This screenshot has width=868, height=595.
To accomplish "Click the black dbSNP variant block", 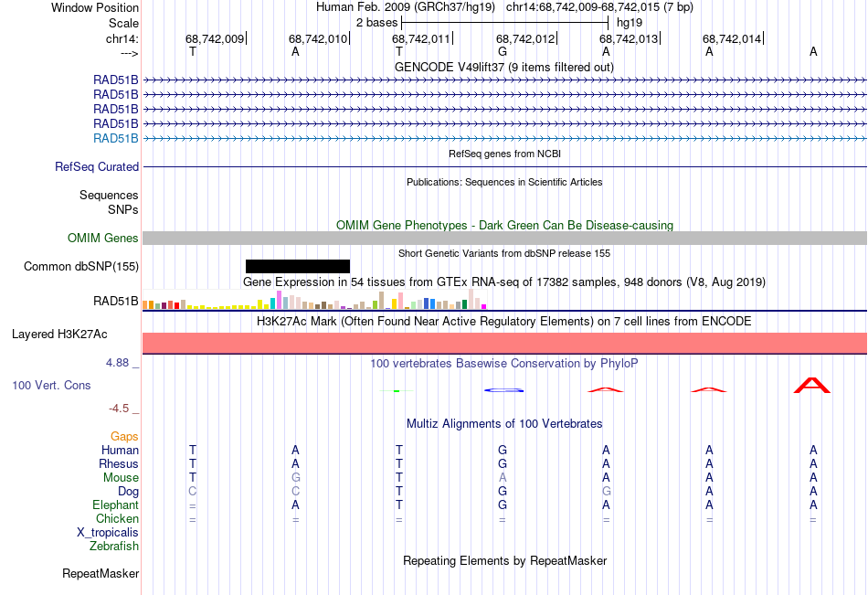I will (298, 267).
